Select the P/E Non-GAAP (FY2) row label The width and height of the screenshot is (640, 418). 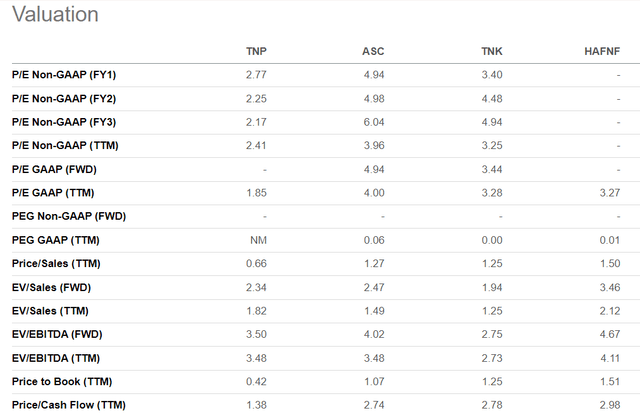point(64,99)
